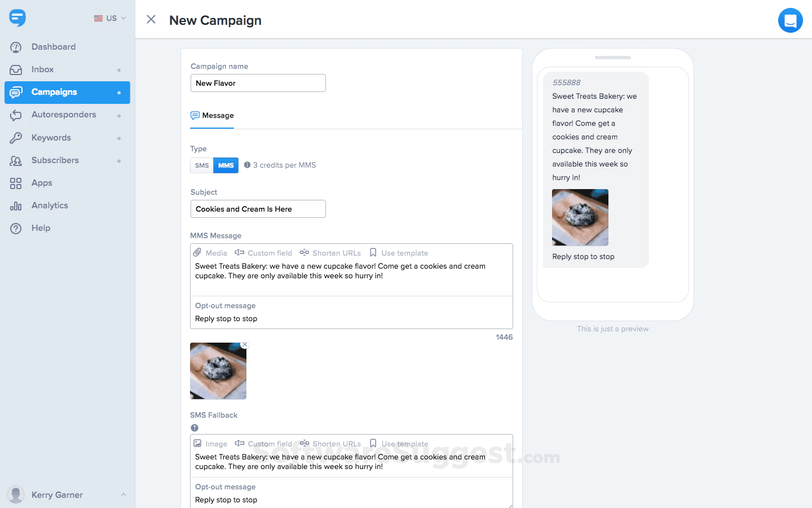Image resolution: width=812 pixels, height=508 pixels.
Task: Click the Inbox tray icon
Action: tap(16, 70)
